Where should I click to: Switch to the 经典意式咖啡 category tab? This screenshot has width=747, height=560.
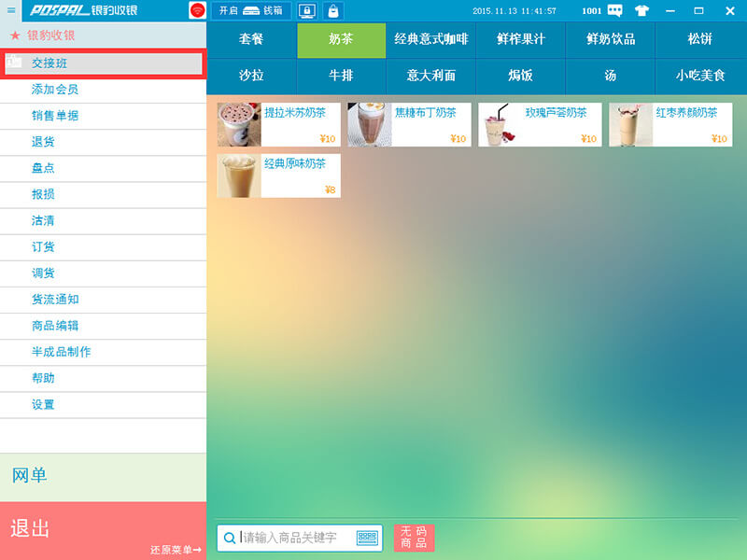pyautogui.click(x=430, y=40)
